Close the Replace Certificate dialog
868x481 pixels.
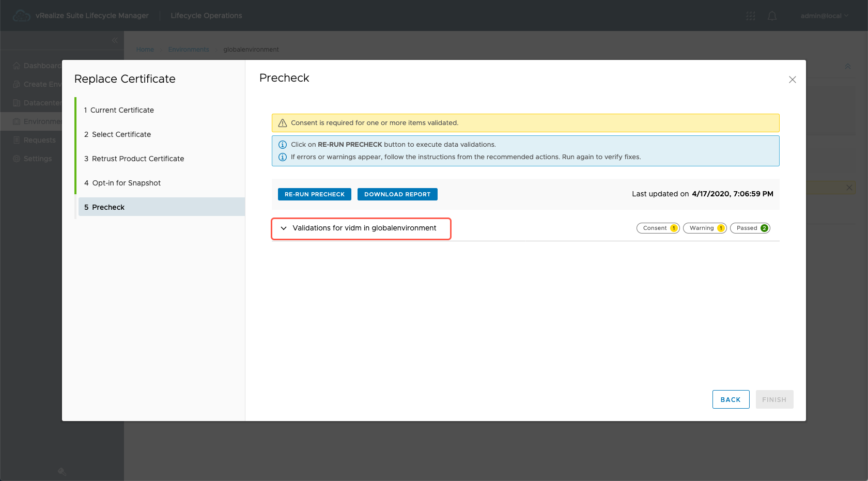(x=792, y=80)
